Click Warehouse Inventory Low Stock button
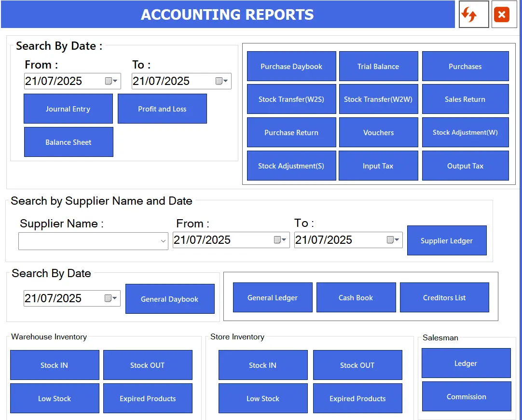Screen dimensions: 522x420 point(55,398)
